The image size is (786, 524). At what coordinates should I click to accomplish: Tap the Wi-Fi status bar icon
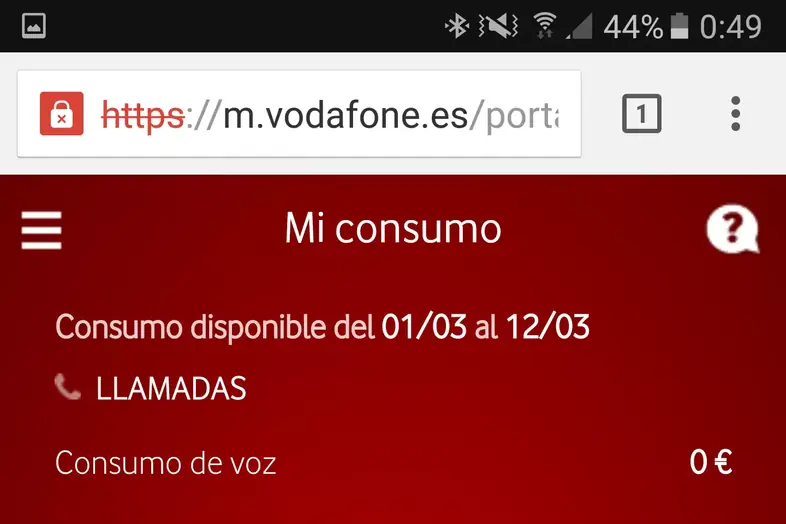coord(545,26)
